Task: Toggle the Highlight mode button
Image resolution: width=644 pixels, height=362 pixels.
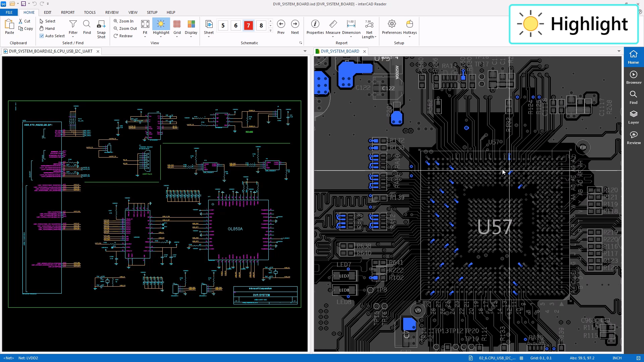Action: pos(161,24)
